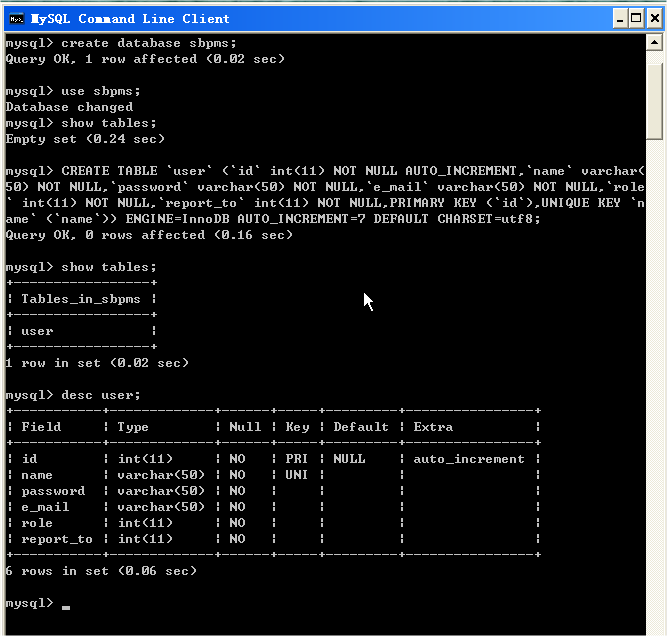Click the final mysql> prompt cursor
Image resolution: width=667 pixels, height=636 pixels.
pyautogui.click(x=66, y=607)
